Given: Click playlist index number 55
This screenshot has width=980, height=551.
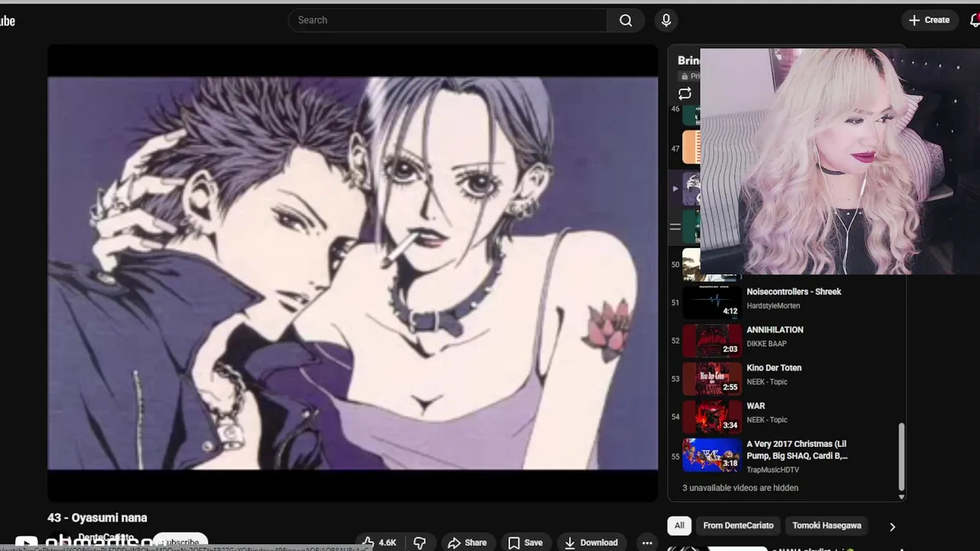Looking at the screenshot, I should tap(675, 456).
